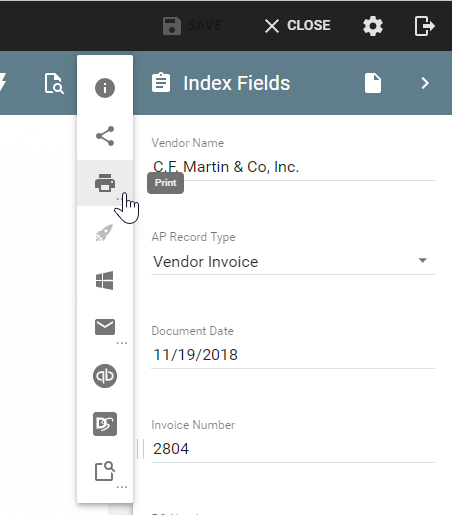Open the info icon in the action menu
This screenshot has height=515, width=452.
click(105, 88)
